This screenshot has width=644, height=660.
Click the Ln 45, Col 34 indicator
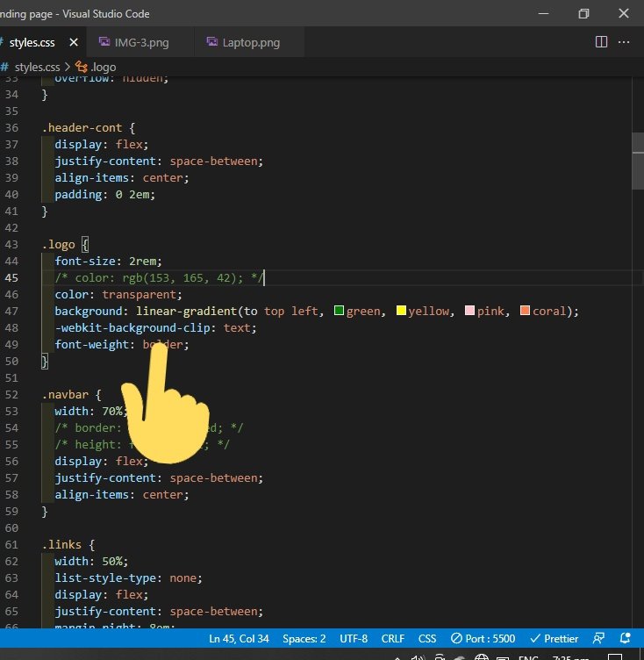(x=239, y=639)
